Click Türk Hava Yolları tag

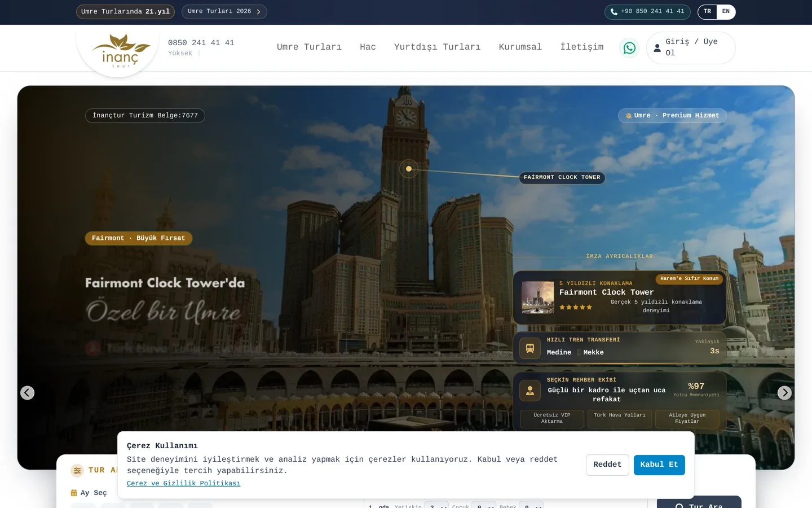620,419
